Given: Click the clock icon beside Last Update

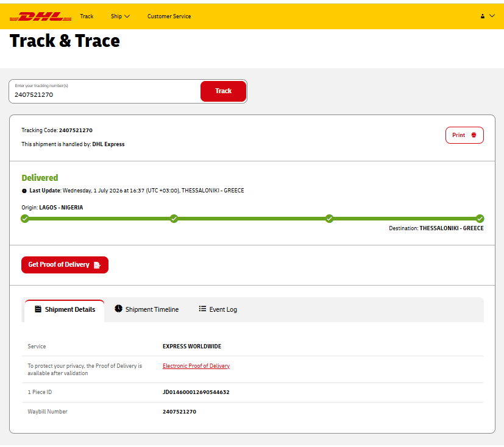Looking at the screenshot, I should tap(24, 191).
